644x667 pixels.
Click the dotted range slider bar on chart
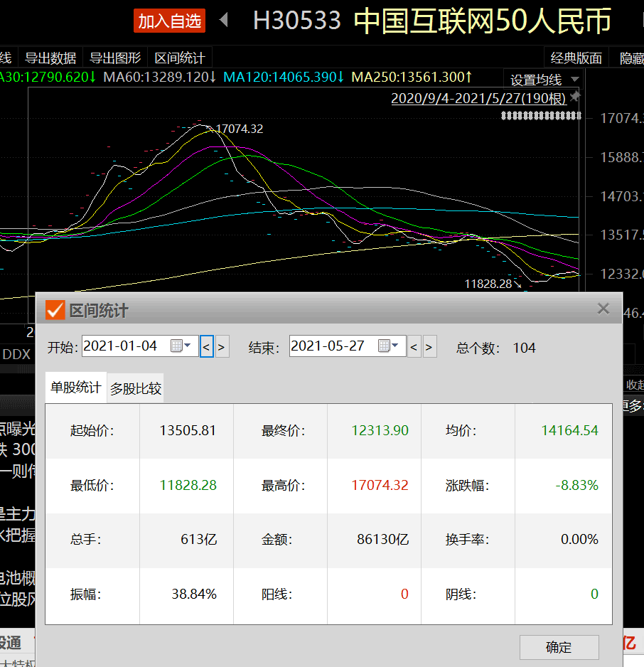[x=541, y=115]
